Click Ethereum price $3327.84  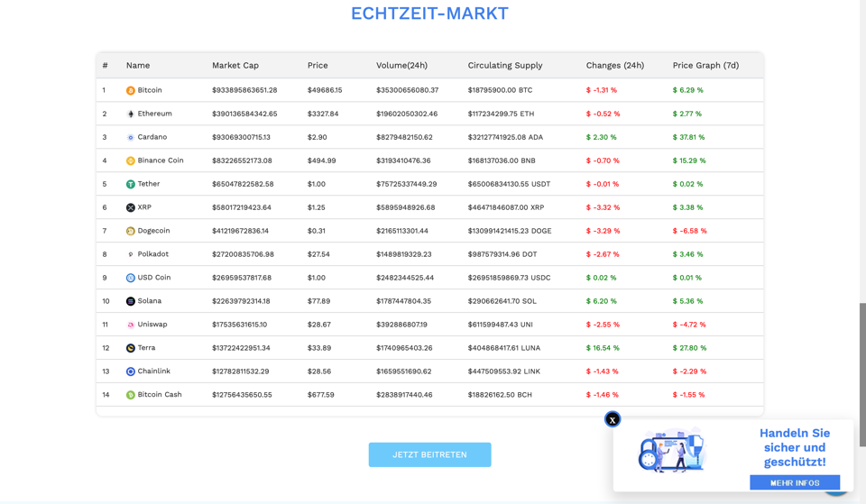click(323, 114)
